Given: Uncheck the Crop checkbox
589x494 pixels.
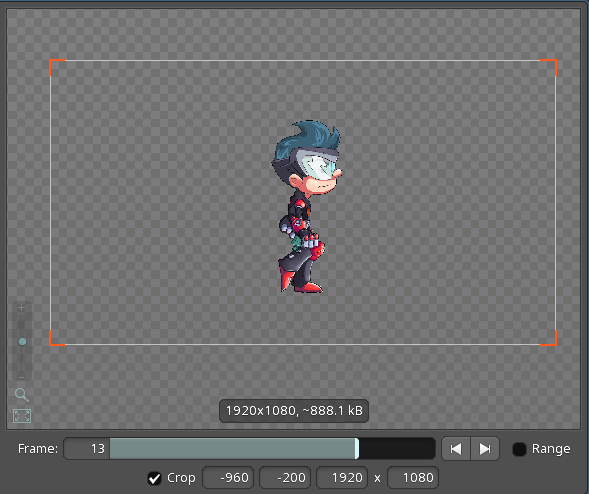Looking at the screenshot, I should pos(154,478).
